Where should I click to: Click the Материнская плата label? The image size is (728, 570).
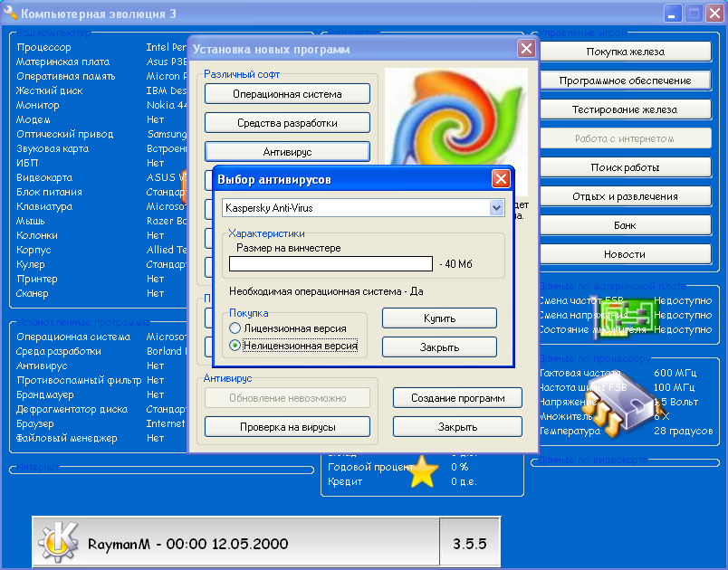click(x=62, y=62)
